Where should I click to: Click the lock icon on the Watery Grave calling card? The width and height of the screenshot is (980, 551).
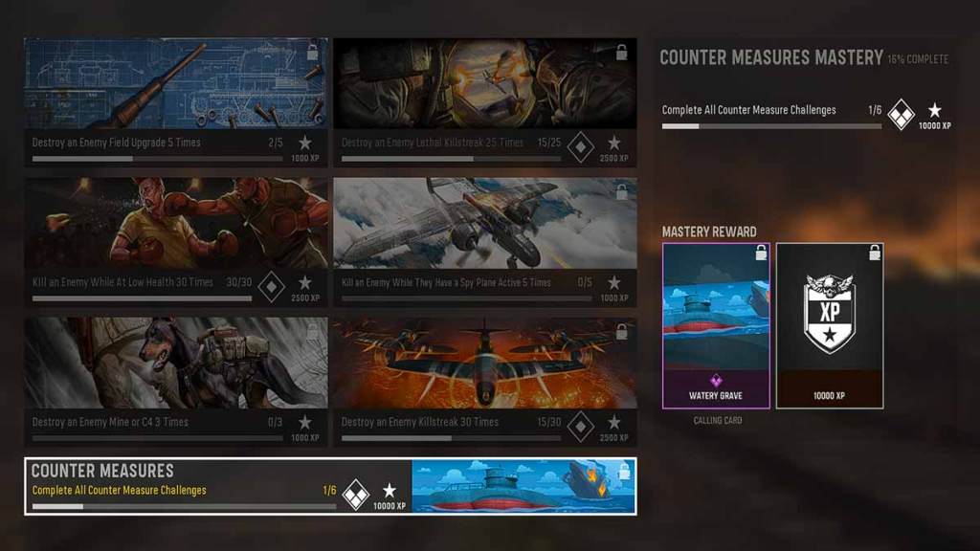761,250
